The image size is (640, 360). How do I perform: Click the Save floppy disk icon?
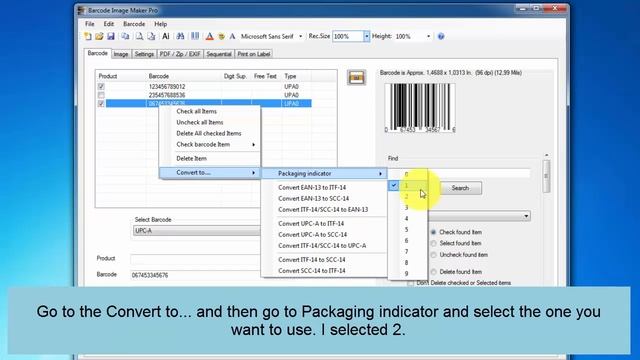(x=111, y=36)
